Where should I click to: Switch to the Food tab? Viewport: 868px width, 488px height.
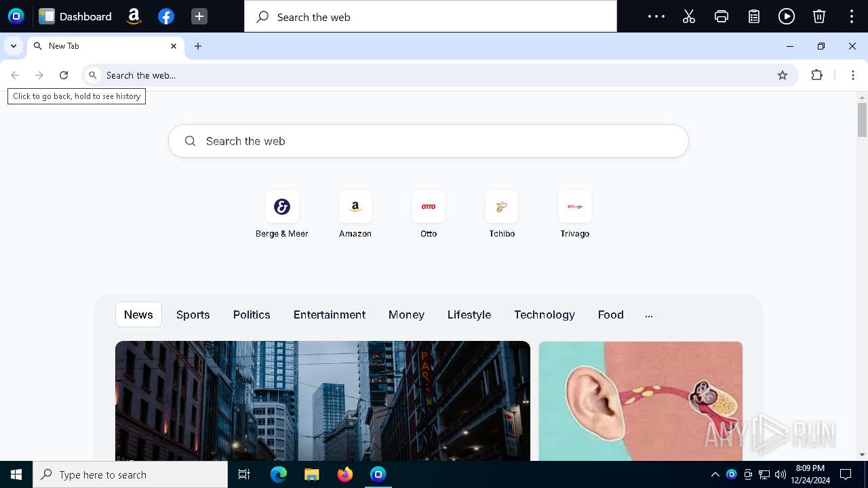[611, 314]
